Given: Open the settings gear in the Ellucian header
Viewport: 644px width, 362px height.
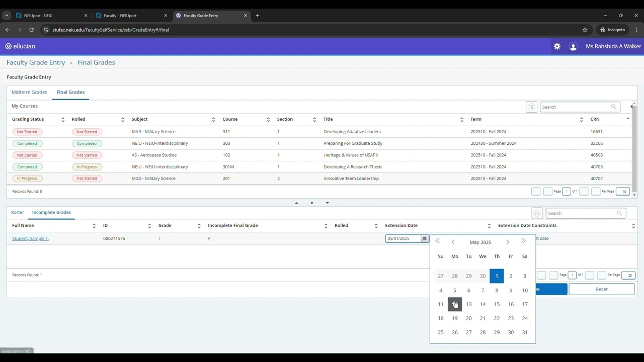Looking at the screenshot, I should coord(557,46).
